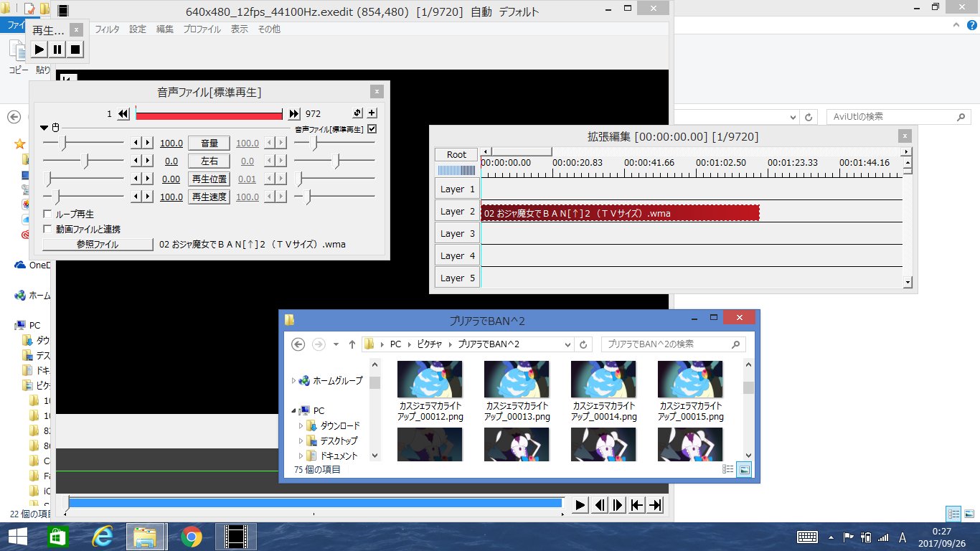
Task: Expand デスクトップ in プリアラでBAN^2 window tree
Action: pos(301,441)
